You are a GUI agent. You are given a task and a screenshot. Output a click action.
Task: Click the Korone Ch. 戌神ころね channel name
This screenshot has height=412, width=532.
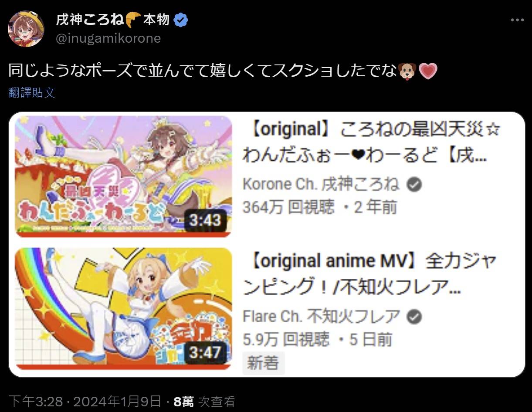click(321, 185)
